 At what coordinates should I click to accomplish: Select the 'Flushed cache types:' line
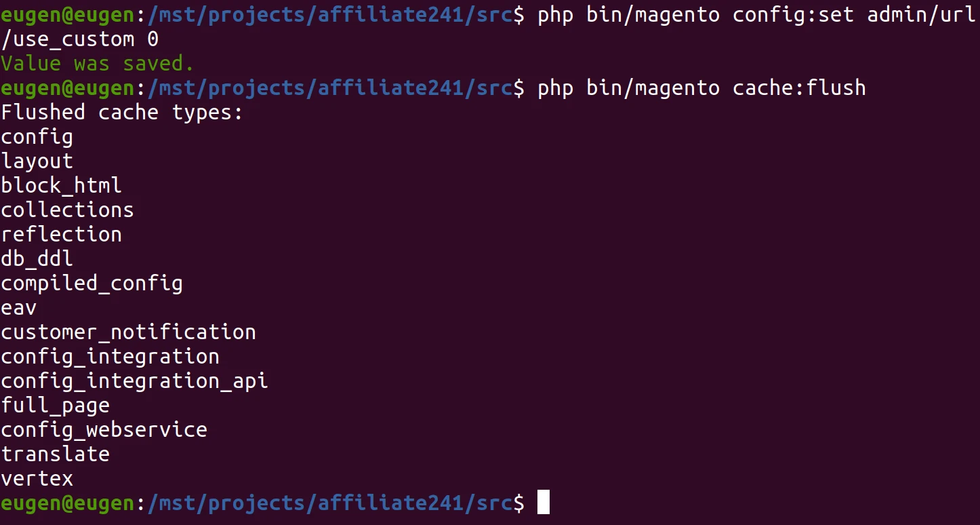(x=122, y=113)
